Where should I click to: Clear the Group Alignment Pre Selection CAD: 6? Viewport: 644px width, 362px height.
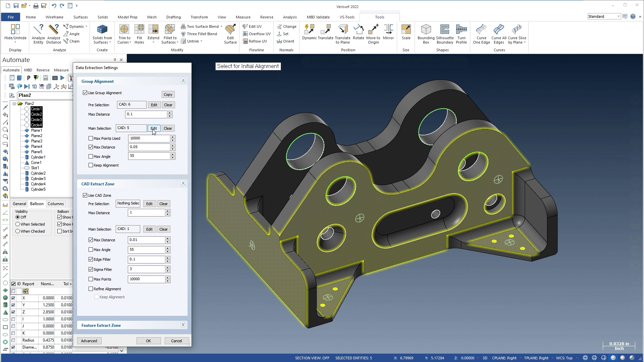click(x=168, y=105)
